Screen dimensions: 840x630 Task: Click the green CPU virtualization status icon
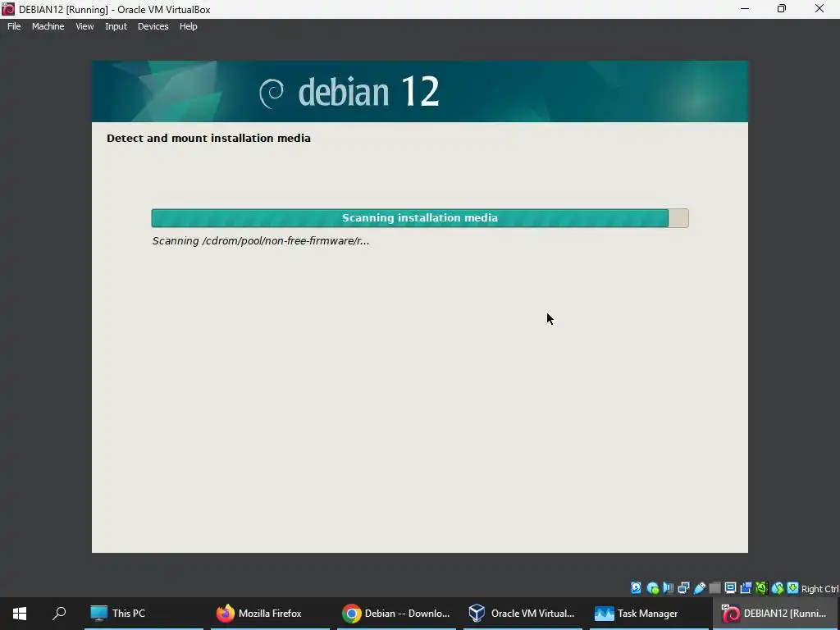[761, 588]
